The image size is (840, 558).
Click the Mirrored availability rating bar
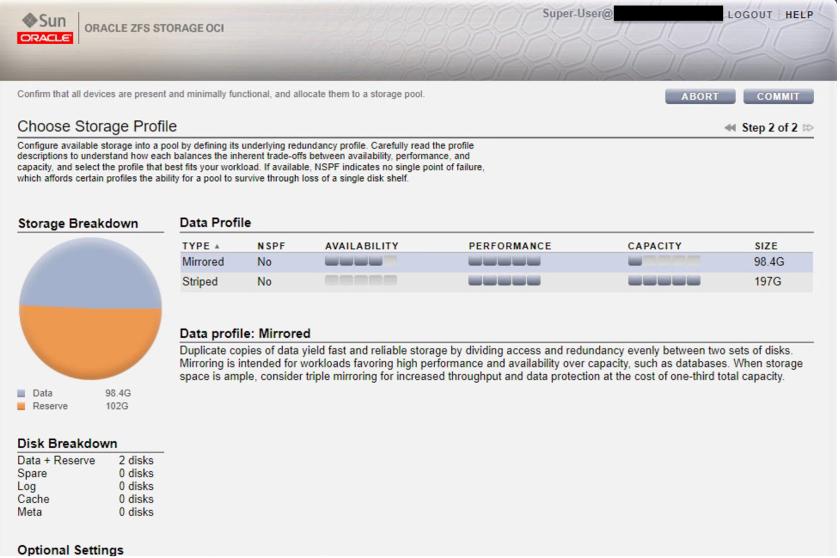click(x=362, y=262)
